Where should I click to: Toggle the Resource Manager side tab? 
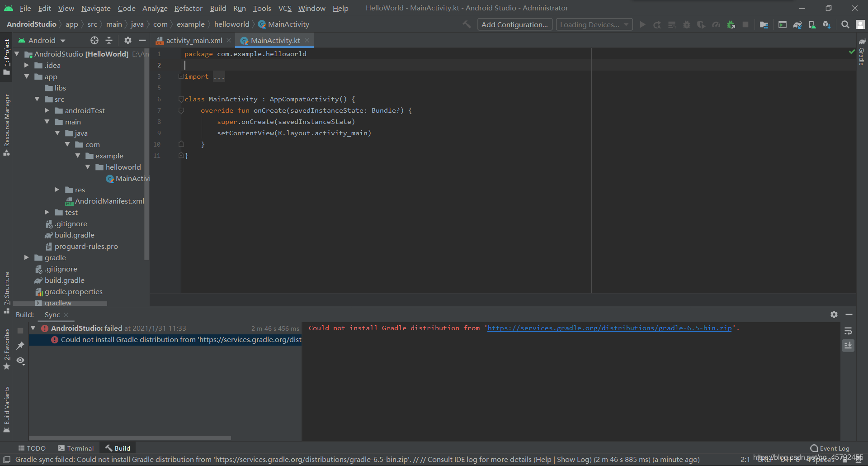6,125
